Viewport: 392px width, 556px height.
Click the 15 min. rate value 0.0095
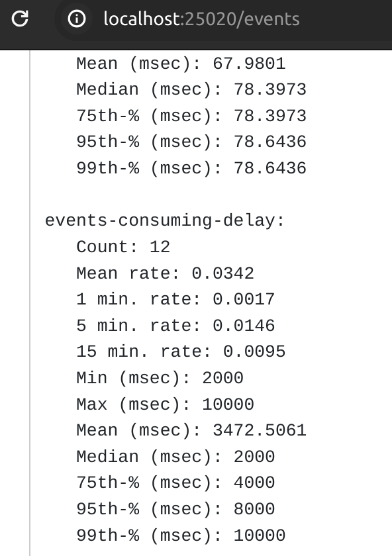pos(254,351)
